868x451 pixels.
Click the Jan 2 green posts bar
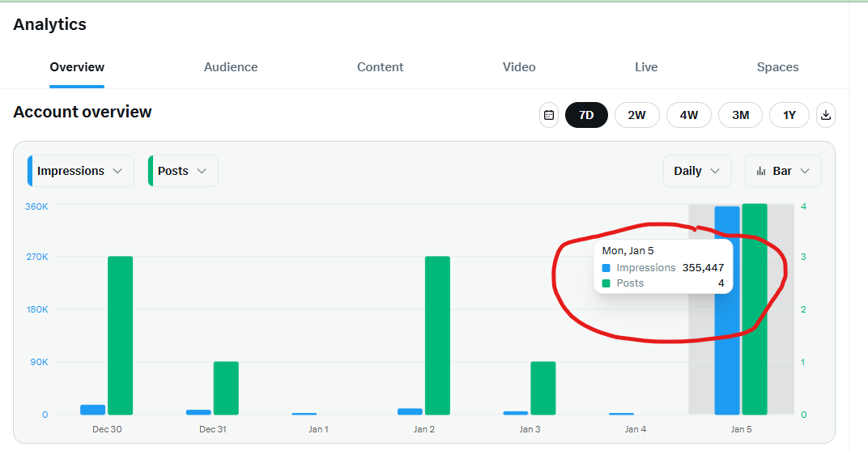(437, 335)
